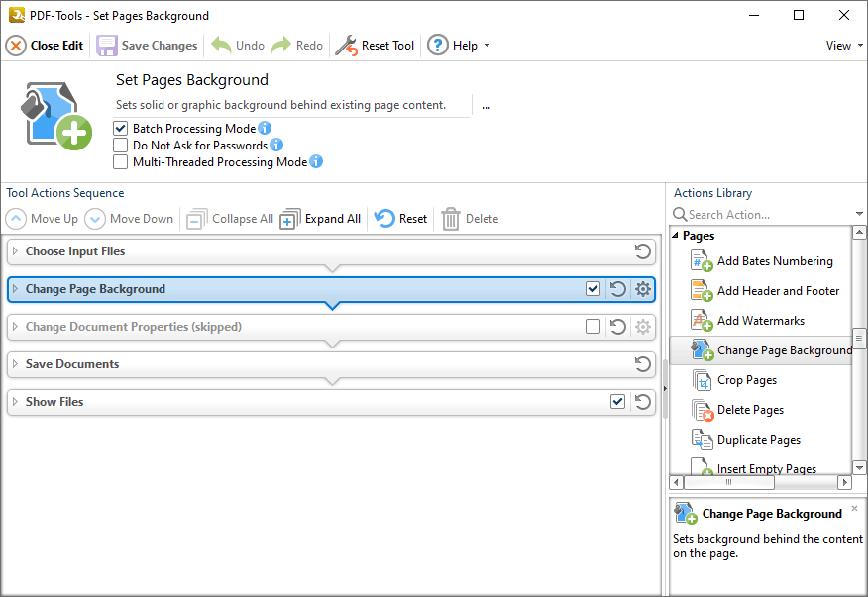Click the Save Changes floppy icon
Screen dimensions: 868x597
point(107,46)
